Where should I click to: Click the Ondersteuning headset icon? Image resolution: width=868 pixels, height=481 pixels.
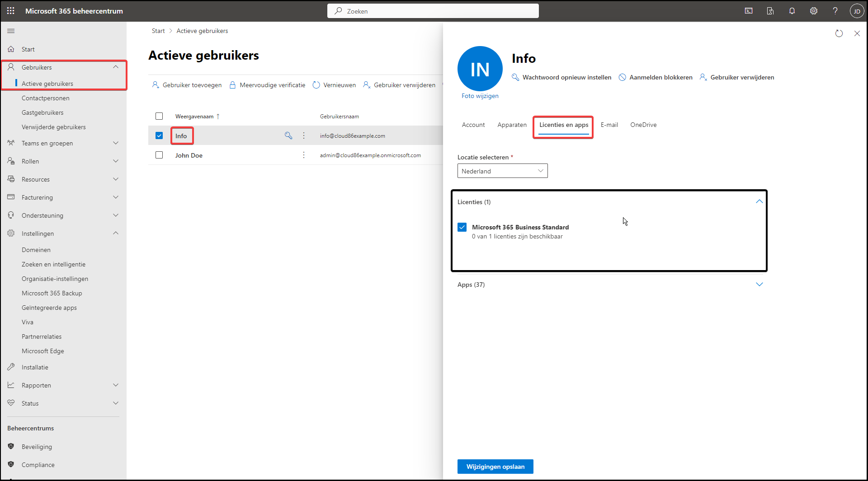pos(11,215)
